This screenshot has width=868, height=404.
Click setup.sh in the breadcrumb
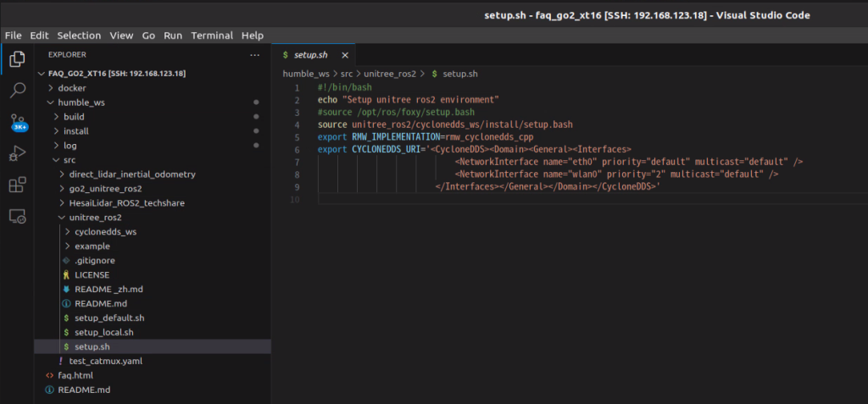point(460,74)
